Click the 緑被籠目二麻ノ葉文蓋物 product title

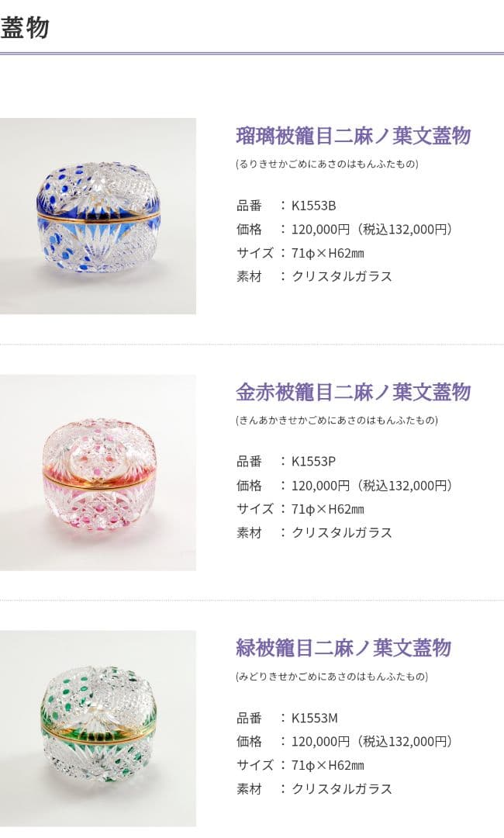tap(343, 648)
